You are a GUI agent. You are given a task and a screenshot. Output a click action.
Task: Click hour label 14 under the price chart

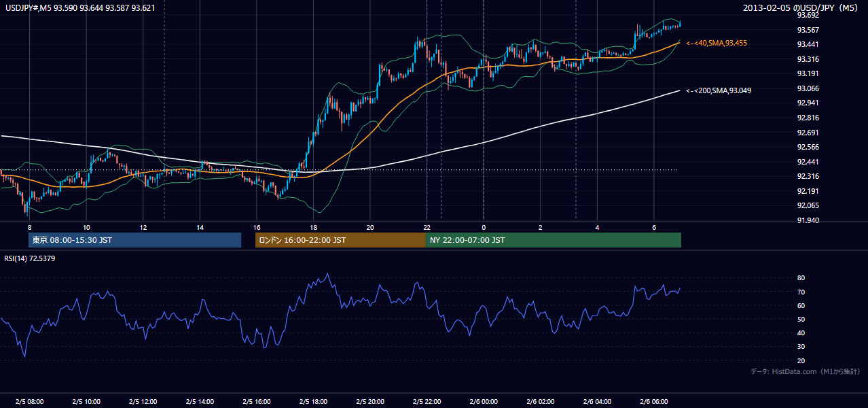(x=200, y=227)
